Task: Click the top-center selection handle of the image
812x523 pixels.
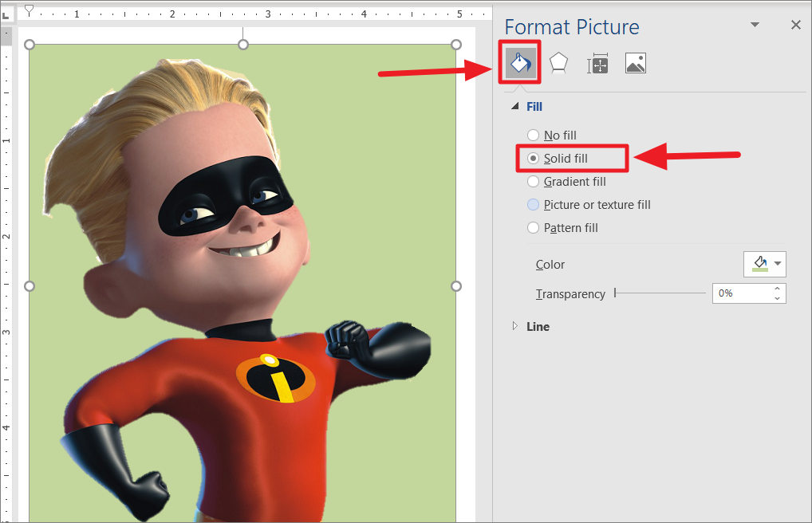Action: tap(242, 44)
